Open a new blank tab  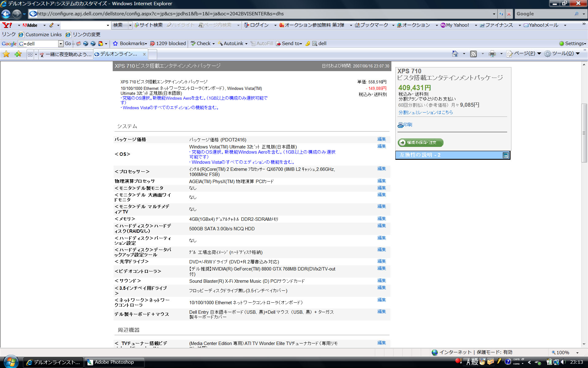(x=153, y=55)
